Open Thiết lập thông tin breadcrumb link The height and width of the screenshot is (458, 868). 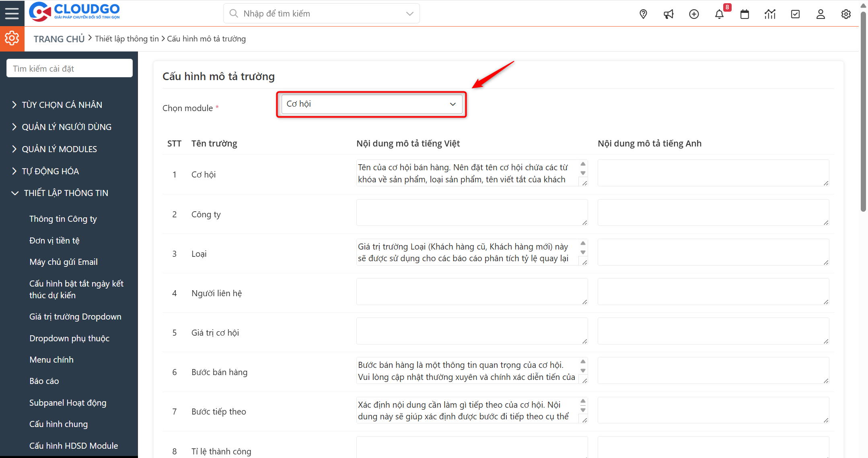127,38
